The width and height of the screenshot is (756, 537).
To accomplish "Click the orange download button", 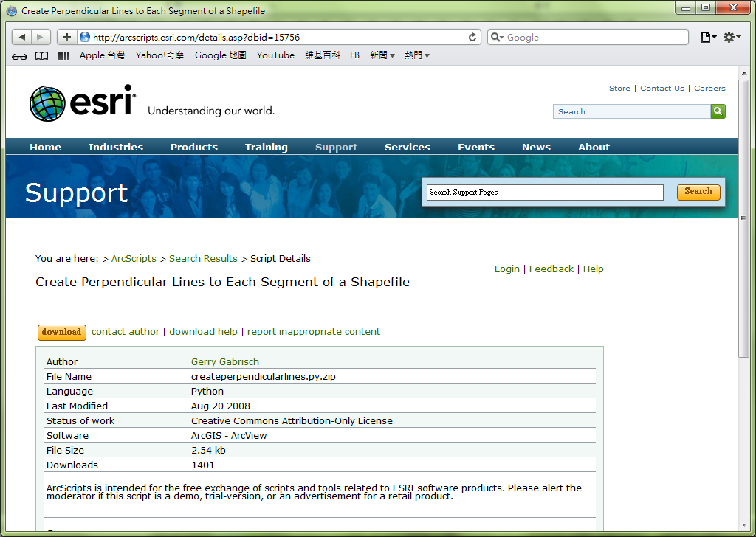I will [62, 333].
